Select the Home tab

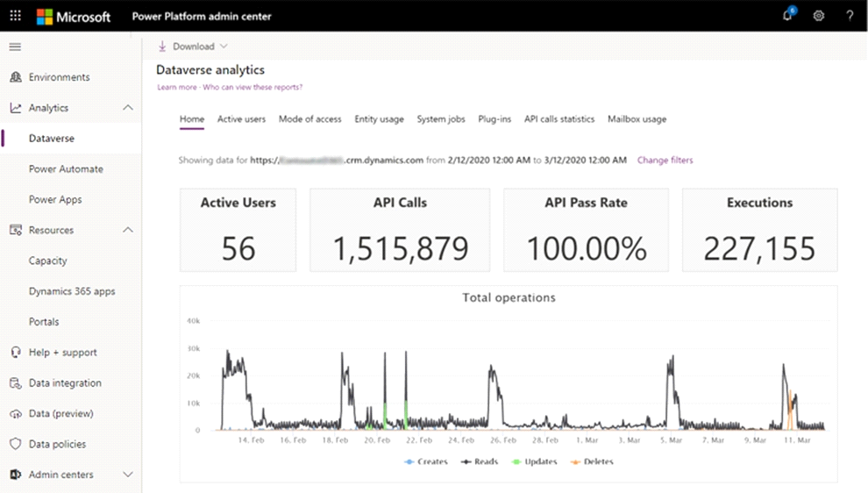tap(192, 119)
